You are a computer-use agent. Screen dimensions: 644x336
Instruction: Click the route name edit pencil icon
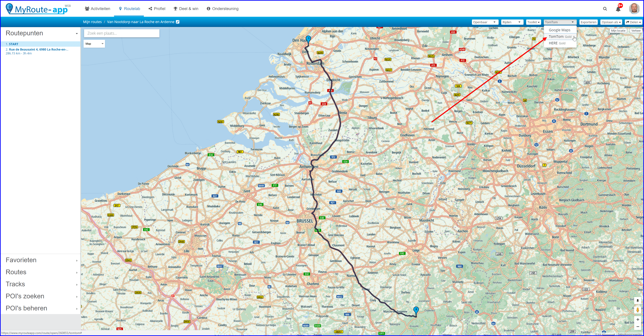click(x=178, y=22)
